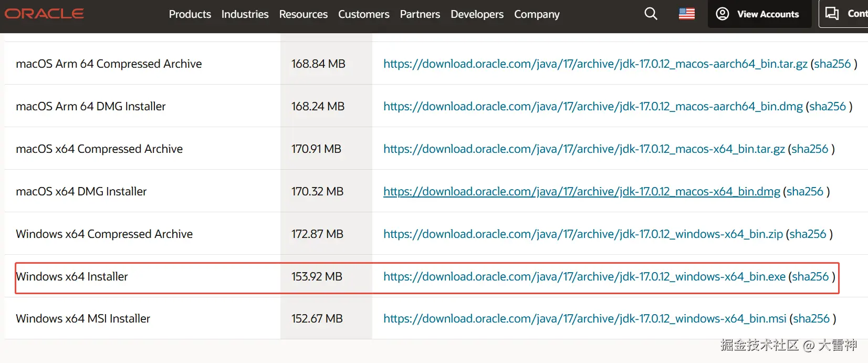Open sha256 for macOS x64 tar.gz
The image size is (868, 363).
810,149
